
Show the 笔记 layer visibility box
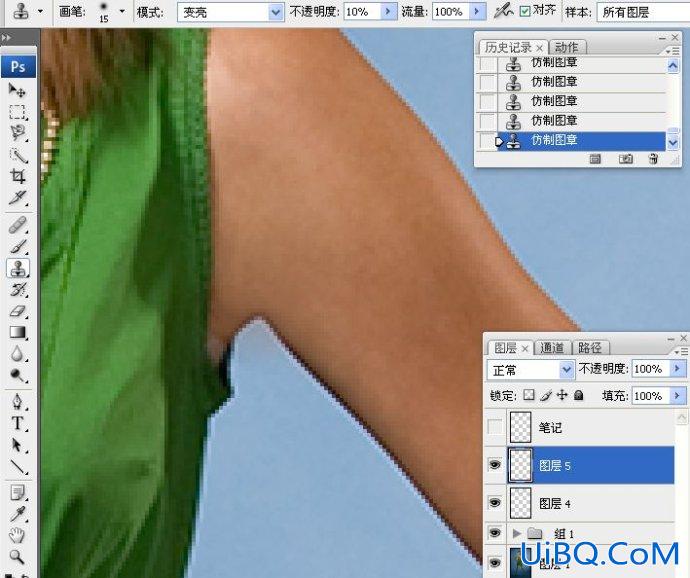[x=495, y=426]
